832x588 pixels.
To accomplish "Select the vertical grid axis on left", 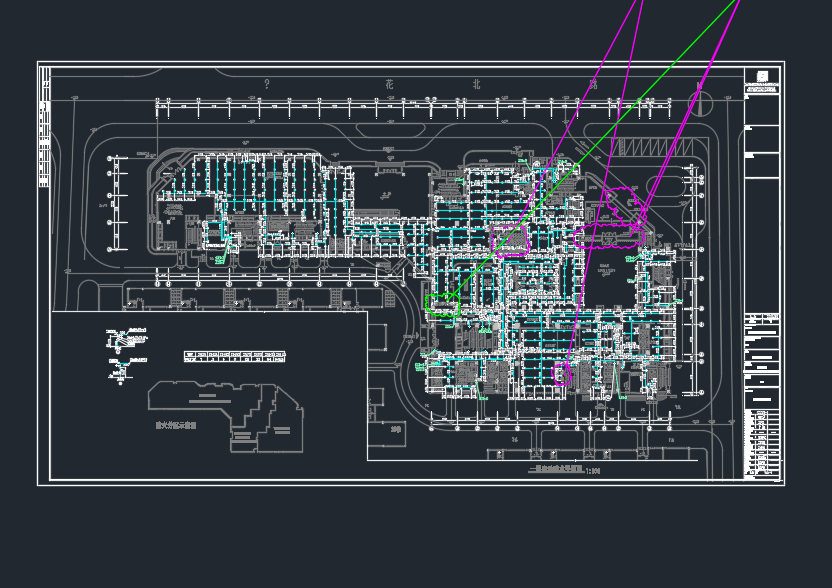I will 111,203.
